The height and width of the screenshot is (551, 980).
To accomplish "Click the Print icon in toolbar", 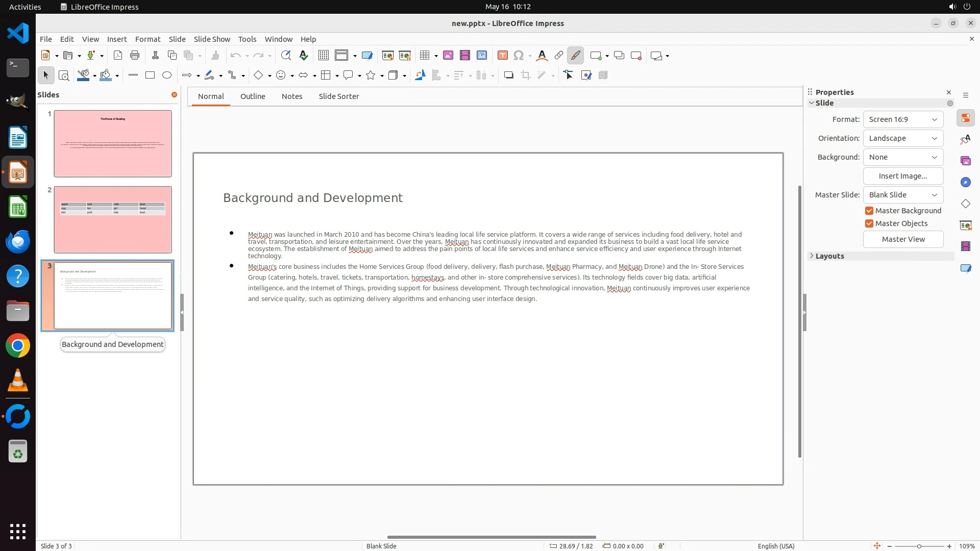I will [x=135, y=56].
